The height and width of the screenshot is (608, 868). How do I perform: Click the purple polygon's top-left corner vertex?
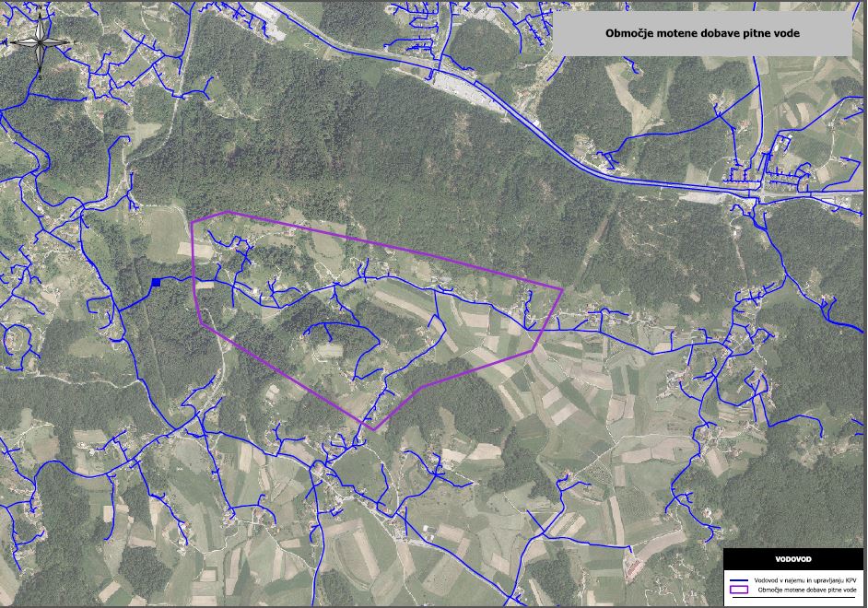click(192, 221)
